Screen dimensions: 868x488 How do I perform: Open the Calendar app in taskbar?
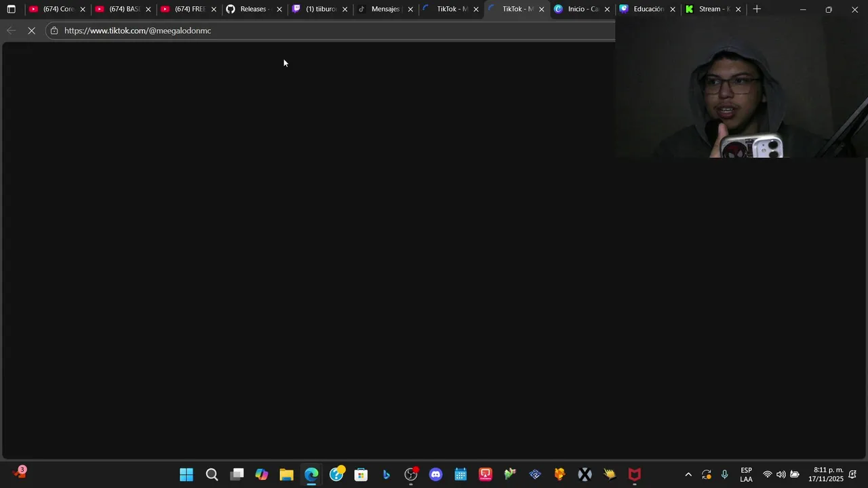click(x=460, y=474)
